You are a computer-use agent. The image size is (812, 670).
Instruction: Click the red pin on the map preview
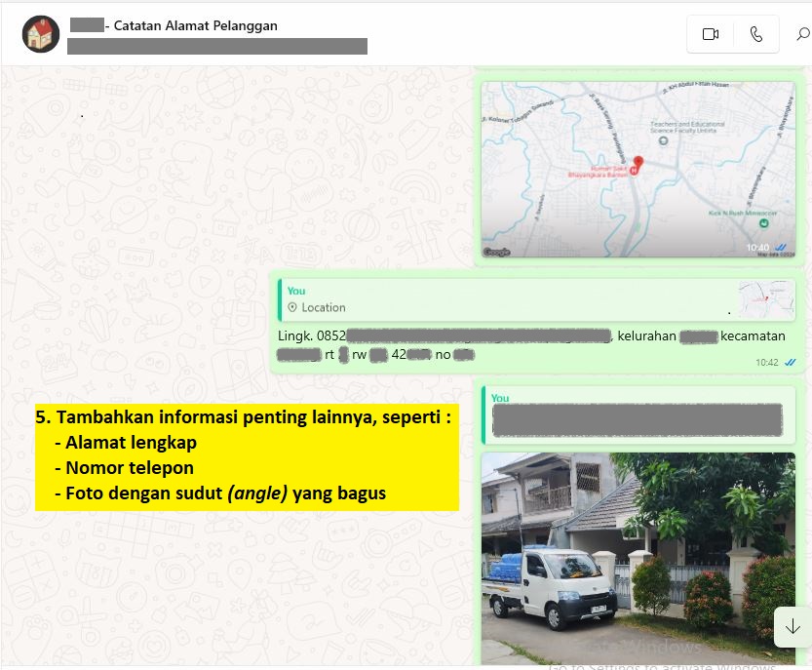638,163
